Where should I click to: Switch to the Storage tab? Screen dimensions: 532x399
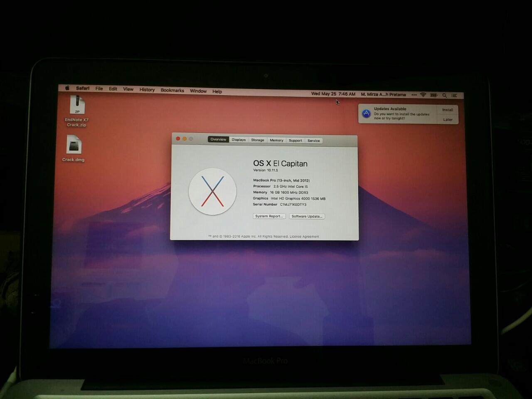click(x=258, y=140)
